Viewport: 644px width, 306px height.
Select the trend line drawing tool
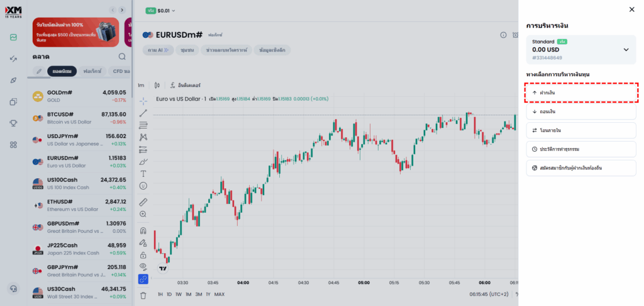pos(143,113)
